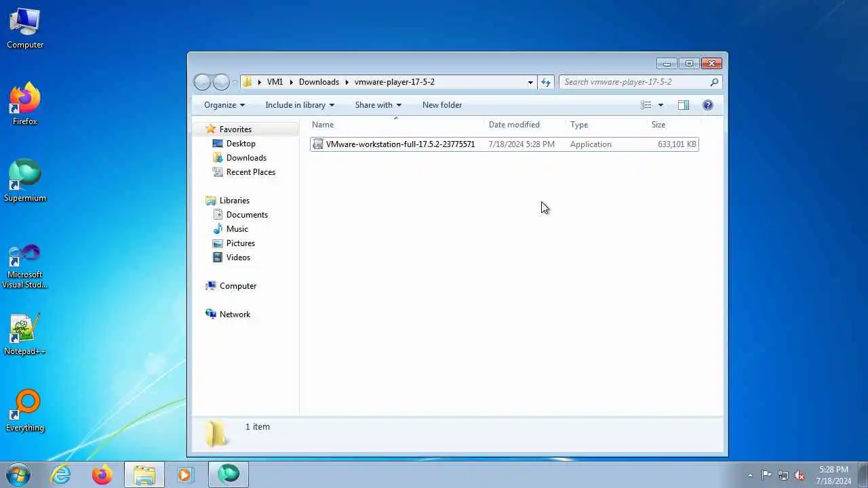Select Network in the navigation pane
This screenshot has height=488, width=868.
(x=235, y=314)
